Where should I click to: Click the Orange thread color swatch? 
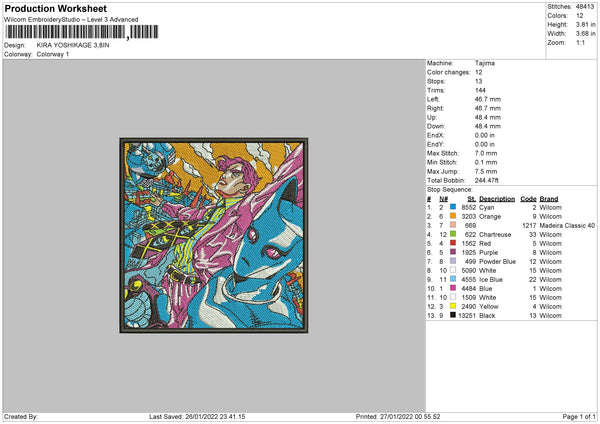coord(453,216)
